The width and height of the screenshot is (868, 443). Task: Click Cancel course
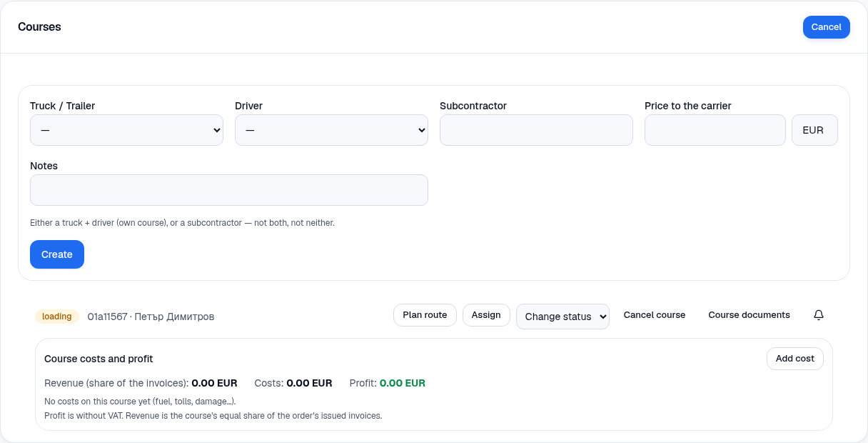coord(655,315)
